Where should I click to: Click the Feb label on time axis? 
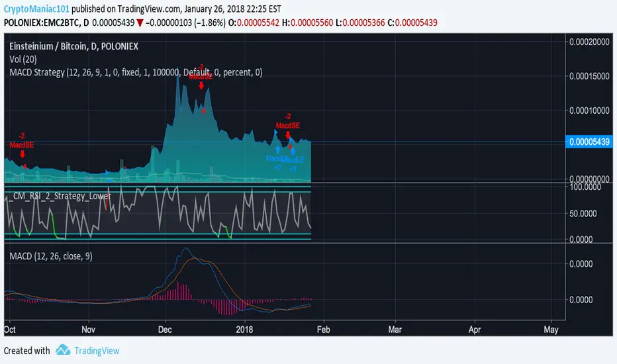324,330
